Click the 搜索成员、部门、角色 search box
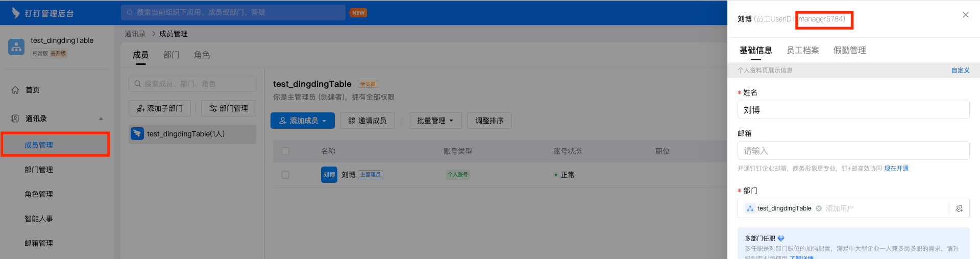This screenshot has height=259, width=980. click(x=192, y=84)
